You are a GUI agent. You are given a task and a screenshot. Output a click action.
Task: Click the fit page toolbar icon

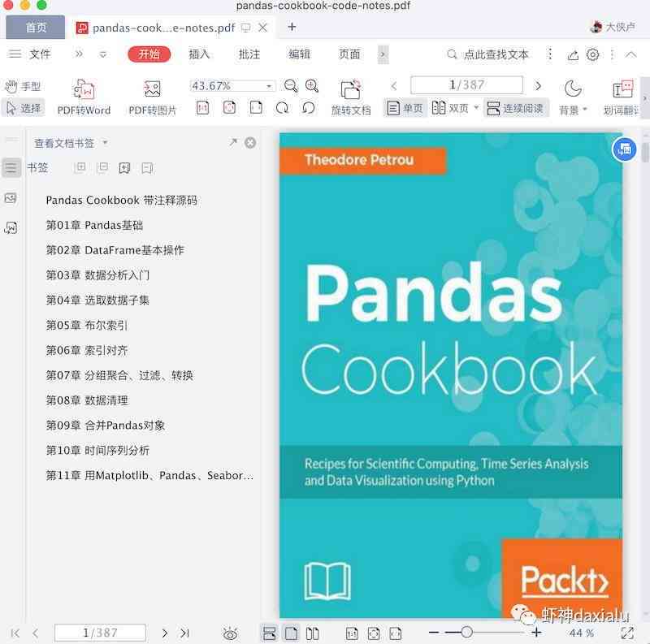point(229,108)
